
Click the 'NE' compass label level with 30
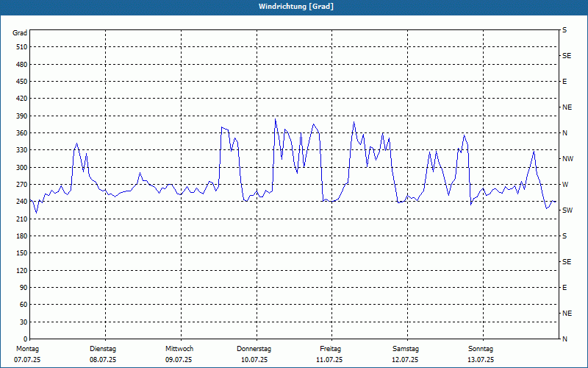click(567, 314)
